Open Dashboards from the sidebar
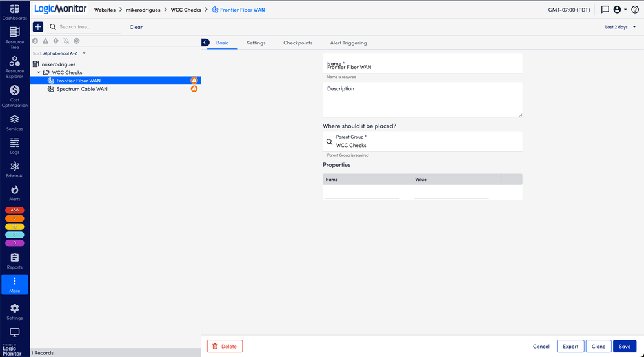 tap(14, 12)
